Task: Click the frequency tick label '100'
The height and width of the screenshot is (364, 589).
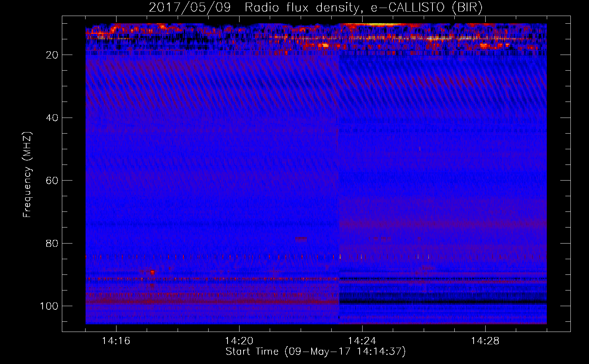Action: [49, 306]
